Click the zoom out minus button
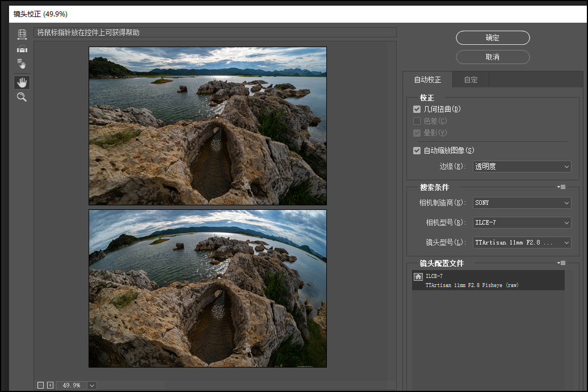 (40, 385)
